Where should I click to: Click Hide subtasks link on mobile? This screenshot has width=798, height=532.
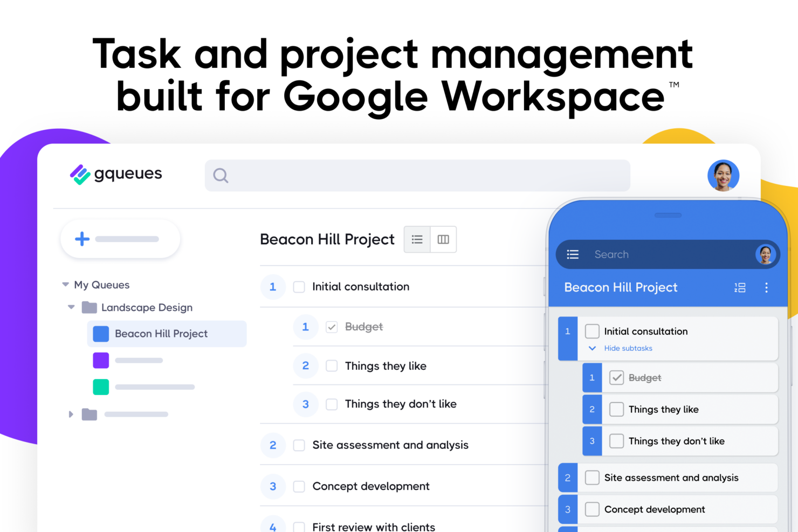(x=628, y=348)
